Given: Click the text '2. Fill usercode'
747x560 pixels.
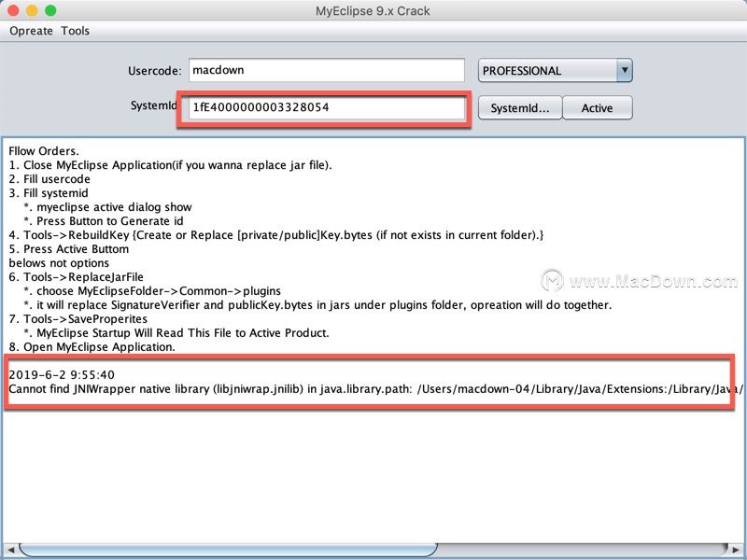Looking at the screenshot, I should pyautogui.click(x=49, y=179).
